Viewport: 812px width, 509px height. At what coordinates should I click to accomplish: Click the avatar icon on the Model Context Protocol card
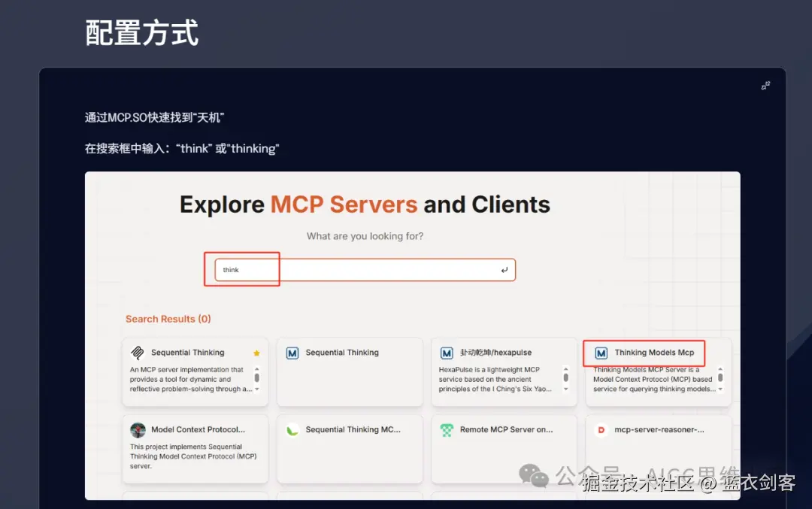(x=138, y=430)
